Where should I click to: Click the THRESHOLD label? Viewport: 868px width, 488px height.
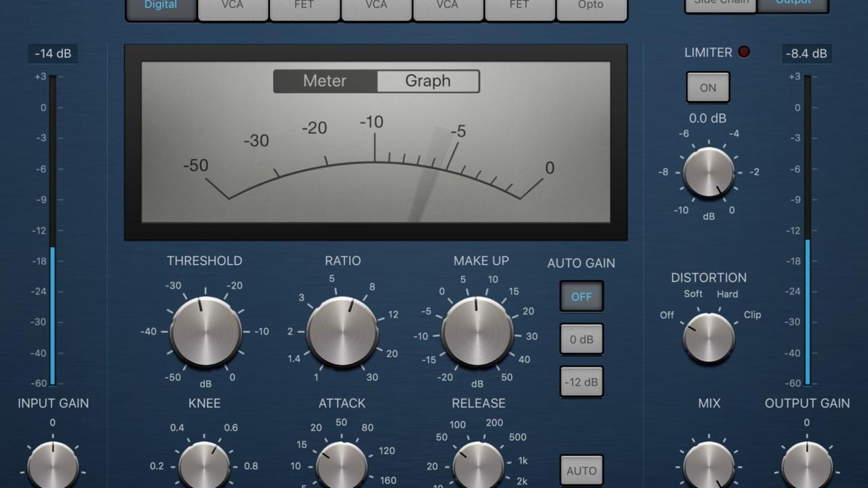point(205,261)
